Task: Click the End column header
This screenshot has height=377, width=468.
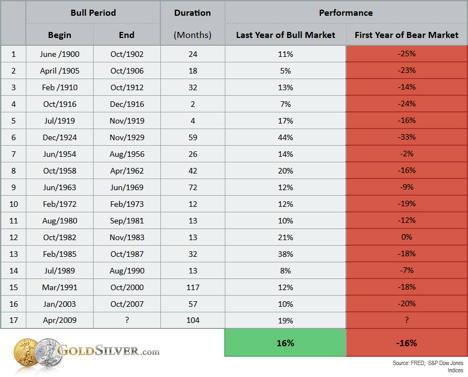Action: [x=127, y=35]
